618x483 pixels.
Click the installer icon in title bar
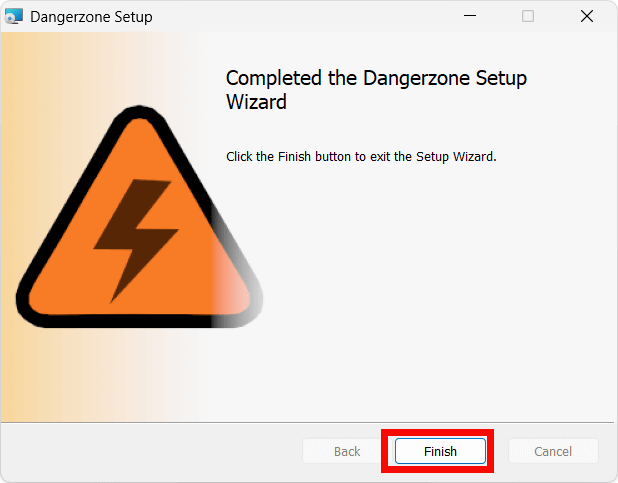(x=14, y=16)
